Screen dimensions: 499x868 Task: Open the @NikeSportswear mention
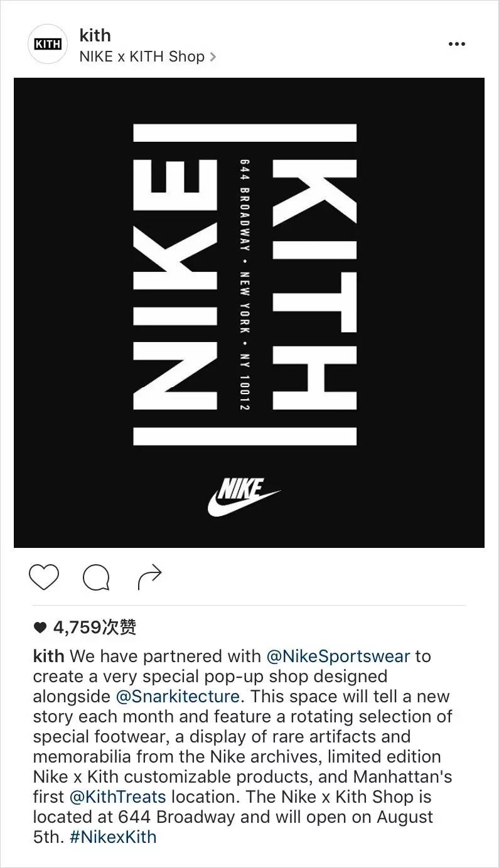[338, 656]
